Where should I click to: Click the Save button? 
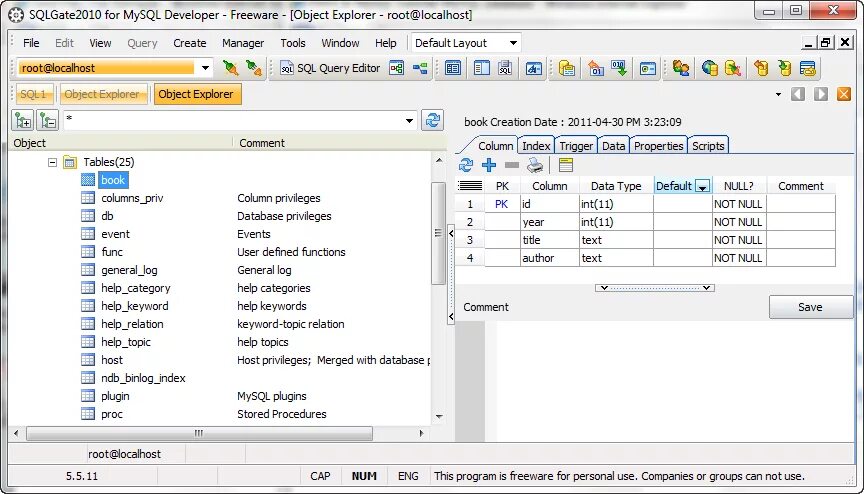click(x=811, y=307)
